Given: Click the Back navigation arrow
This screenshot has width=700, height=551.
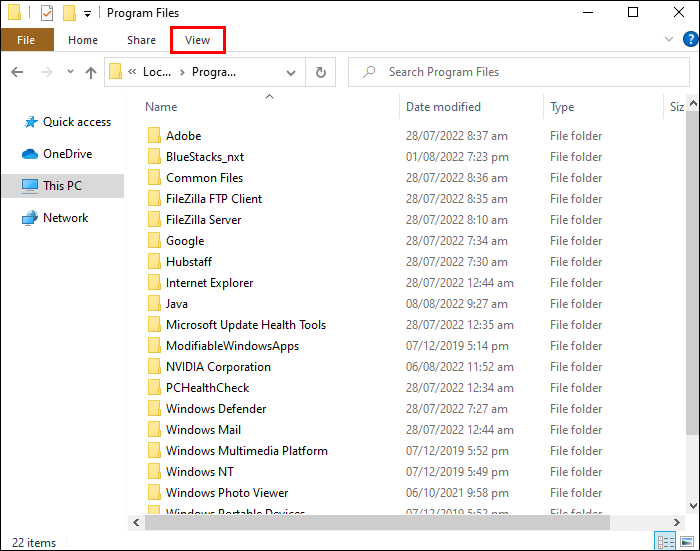Looking at the screenshot, I should [x=17, y=72].
